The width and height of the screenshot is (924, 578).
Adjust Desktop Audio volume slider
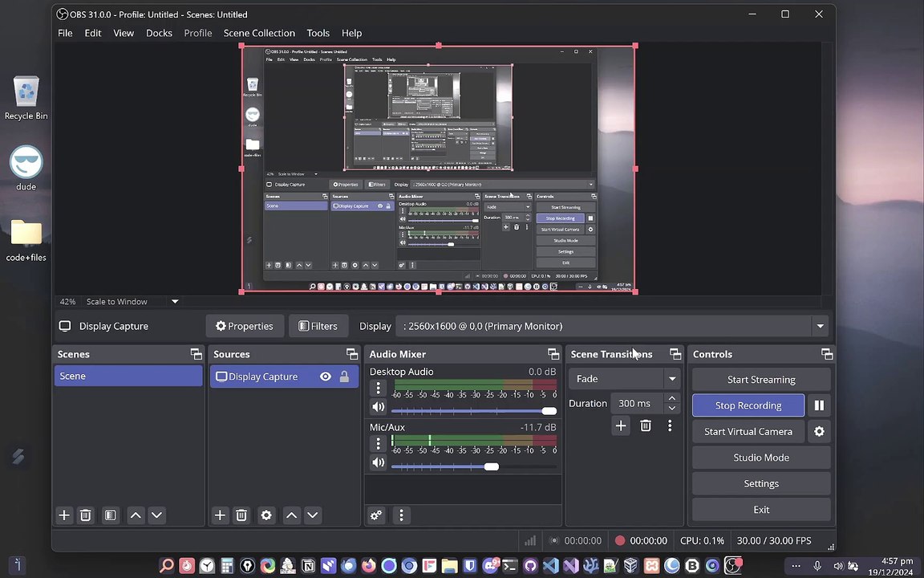[x=474, y=410]
